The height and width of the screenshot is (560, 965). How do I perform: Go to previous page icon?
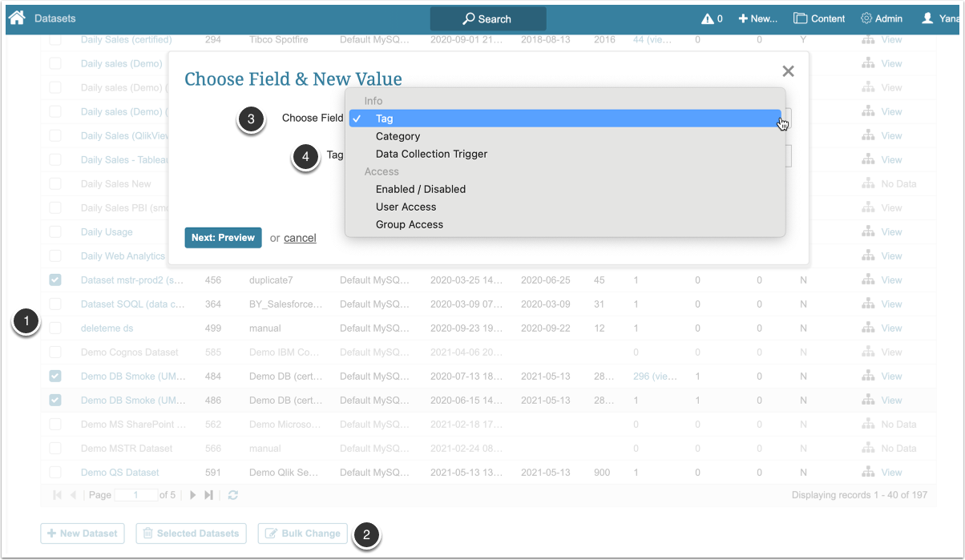(73, 495)
